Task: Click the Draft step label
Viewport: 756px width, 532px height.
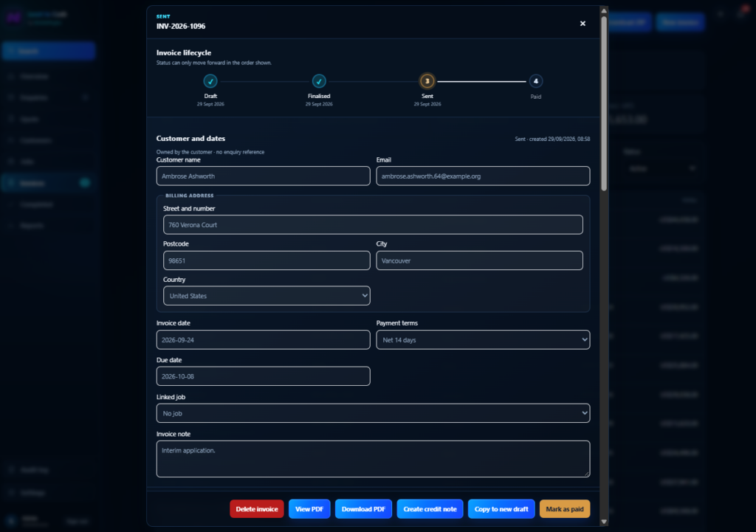Action: click(x=210, y=96)
